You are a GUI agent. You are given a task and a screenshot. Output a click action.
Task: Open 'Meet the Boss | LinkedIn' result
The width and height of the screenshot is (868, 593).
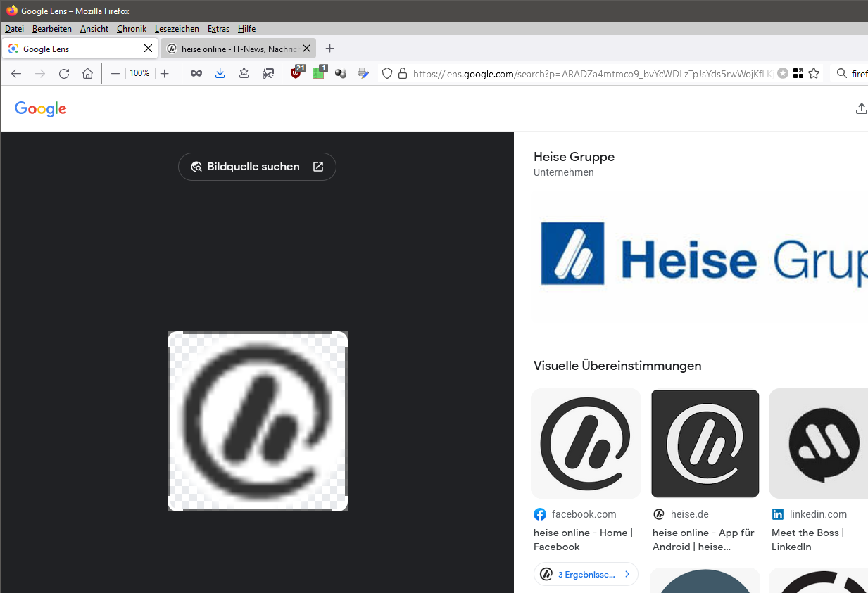point(808,540)
